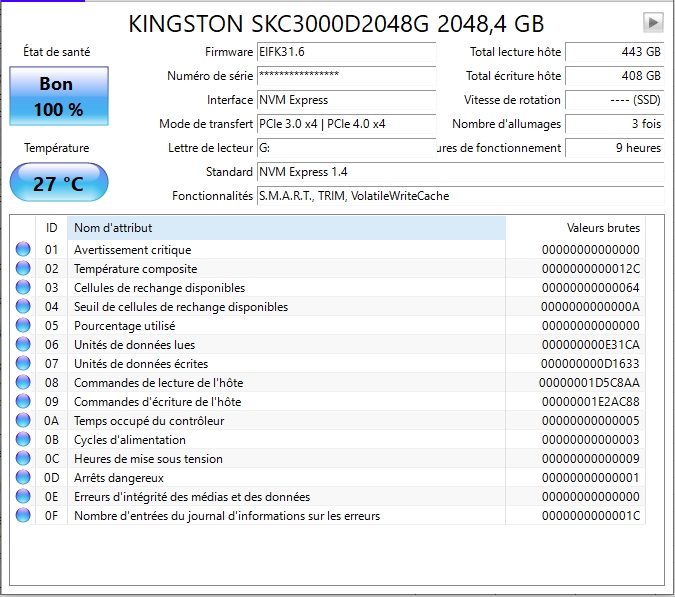Click the next disk arrow button
This screenshot has width=675, height=597.
pyautogui.click(x=653, y=22)
